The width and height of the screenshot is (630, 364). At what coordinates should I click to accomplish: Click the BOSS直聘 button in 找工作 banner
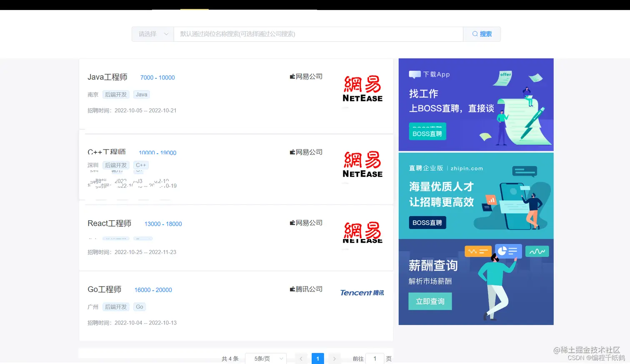[x=427, y=132]
